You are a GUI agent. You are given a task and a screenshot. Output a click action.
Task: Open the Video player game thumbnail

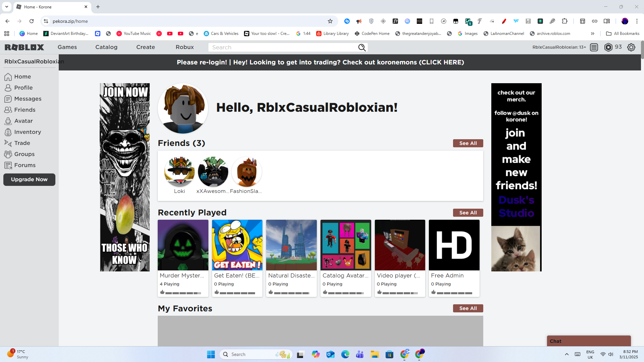coord(400,245)
